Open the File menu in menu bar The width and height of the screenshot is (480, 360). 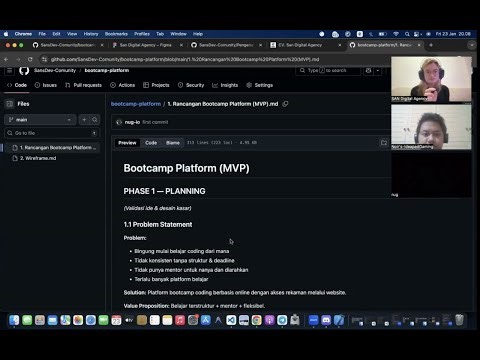tap(42, 34)
